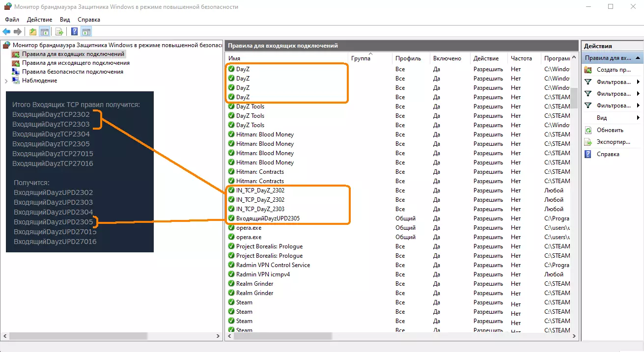This screenshot has height=352, width=644.
Task: Toggle the Show/Hide Console Tree toolbar button
Action: point(45,32)
